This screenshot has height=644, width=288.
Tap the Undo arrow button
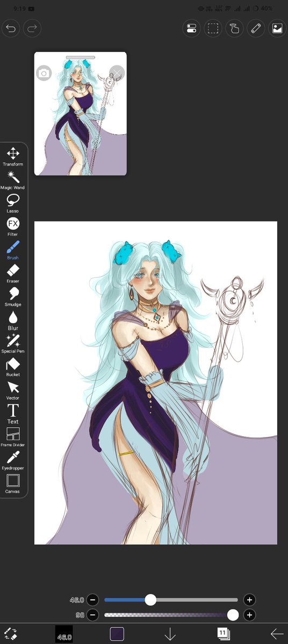[11, 28]
